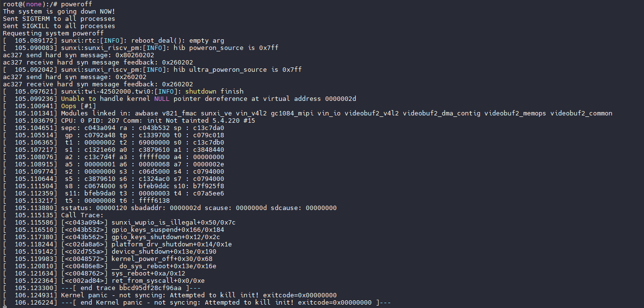
Task: Click 'gpio_keys_suspend+0x166/0x184' trace entry
Action: [x=167, y=230]
